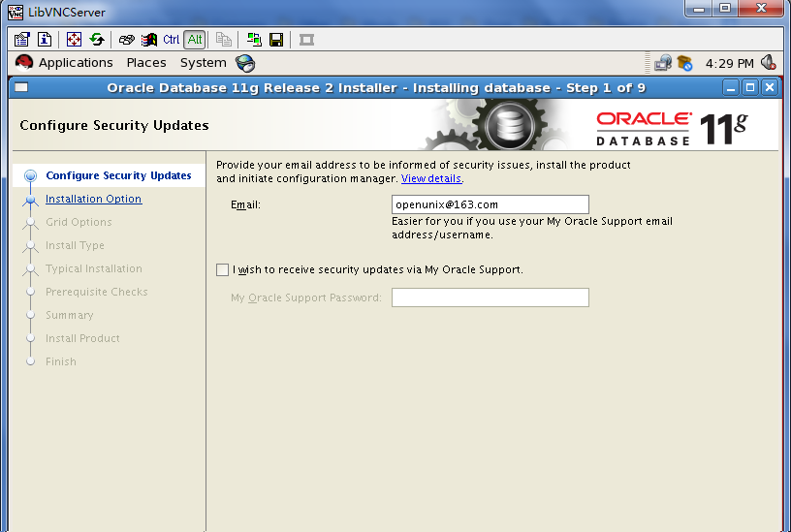Click the 4:29 PM clock
Viewport: 791px width, 532px height.
[x=730, y=64]
